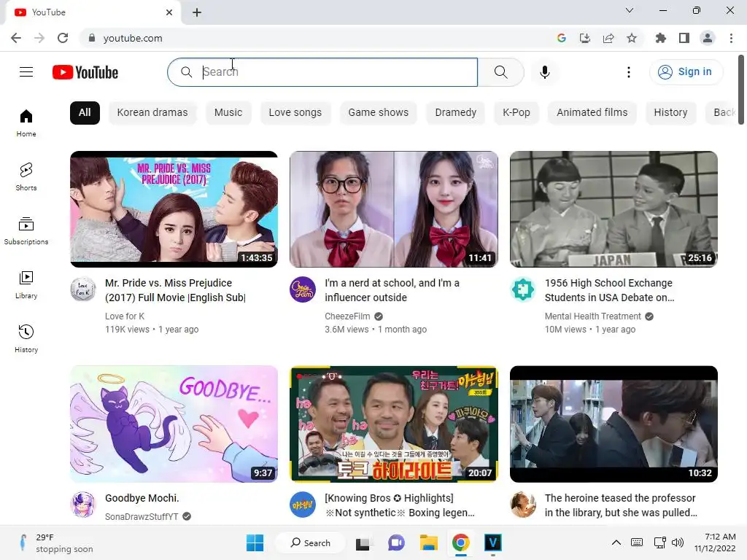The image size is (747, 560).
Task: Click CheezeFilm channel avatar
Action: (303, 289)
